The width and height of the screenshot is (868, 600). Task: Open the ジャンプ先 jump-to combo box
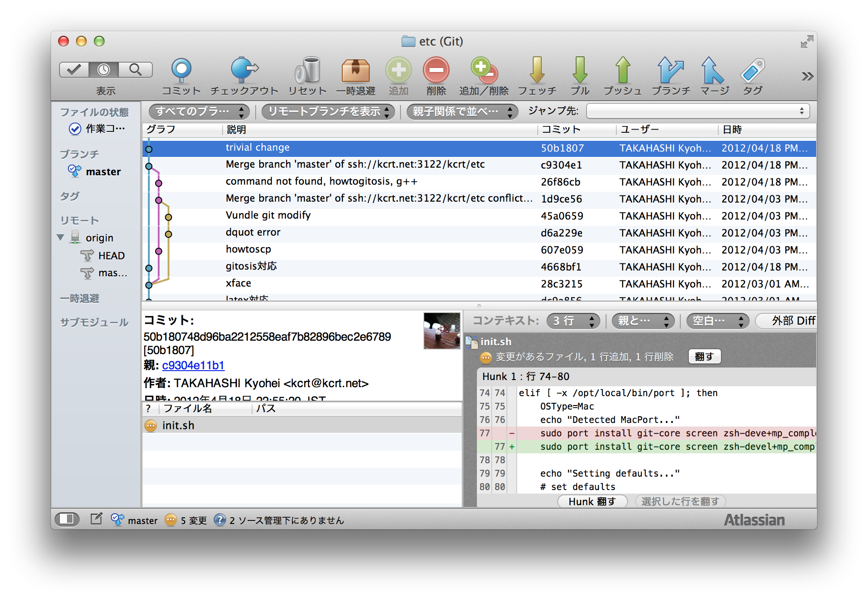click(698, 111)
